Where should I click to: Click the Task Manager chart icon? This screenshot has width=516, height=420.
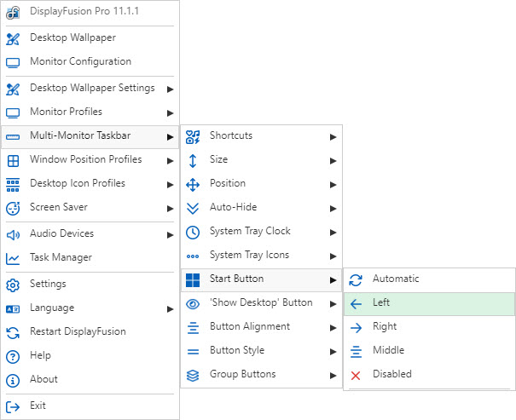13,259
